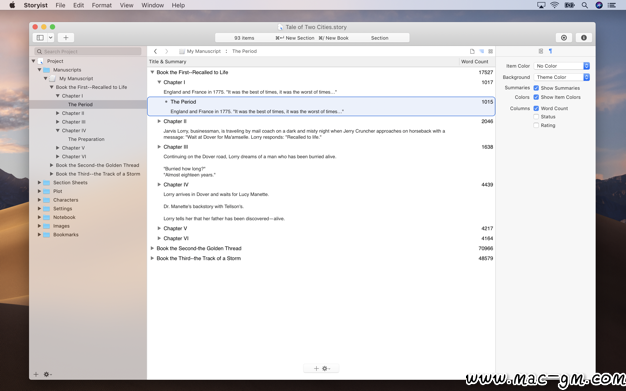
Task: Toggle the Inspector info button
Action: tap(584, 38)
